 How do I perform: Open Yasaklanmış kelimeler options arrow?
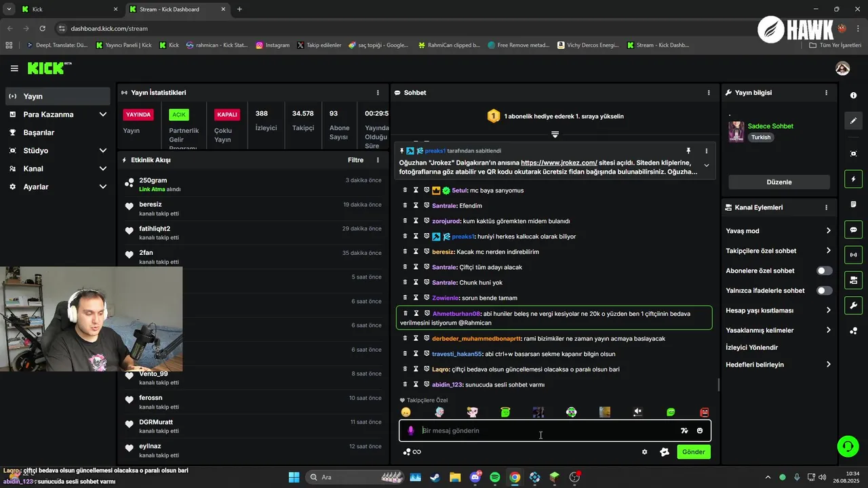(828, 330)
